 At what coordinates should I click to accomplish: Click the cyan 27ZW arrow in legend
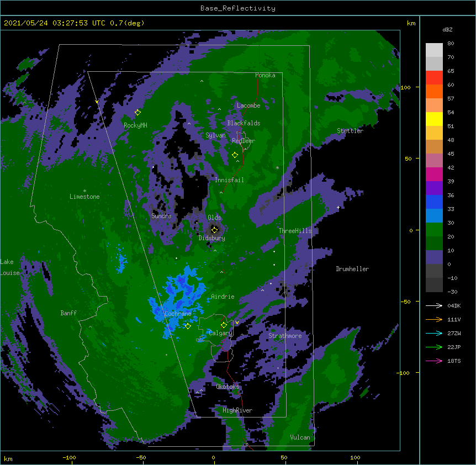[434, 333]
